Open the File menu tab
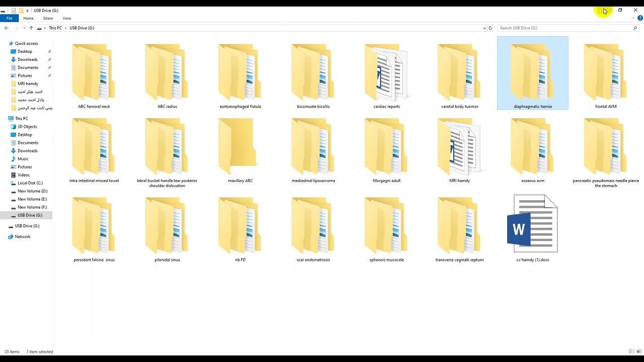The height and width of the screenshot is (362, 644). [x=9, y=18]
